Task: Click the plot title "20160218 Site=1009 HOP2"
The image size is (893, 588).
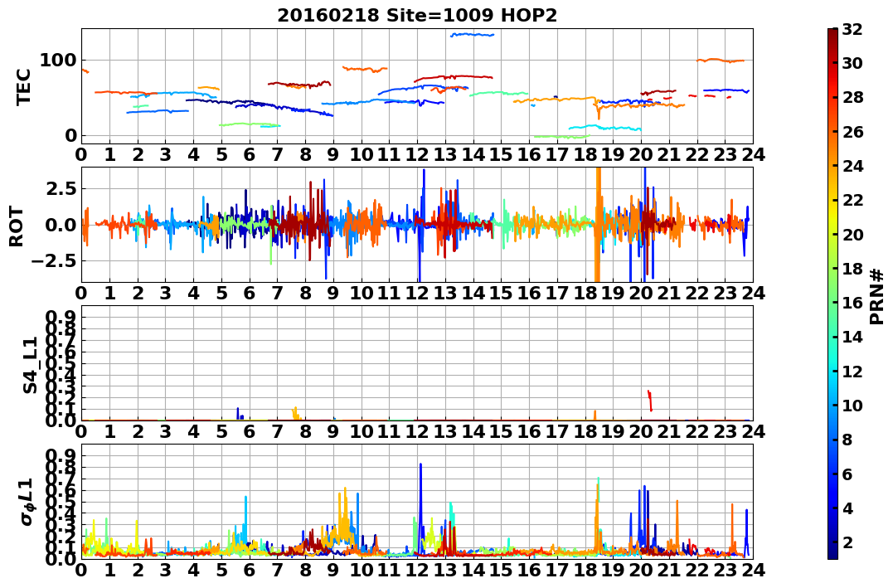Action: (417, 16)
